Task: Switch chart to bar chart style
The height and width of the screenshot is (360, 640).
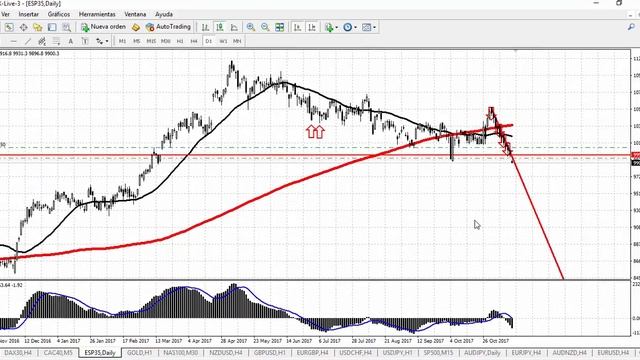Action: click(205, 27)
